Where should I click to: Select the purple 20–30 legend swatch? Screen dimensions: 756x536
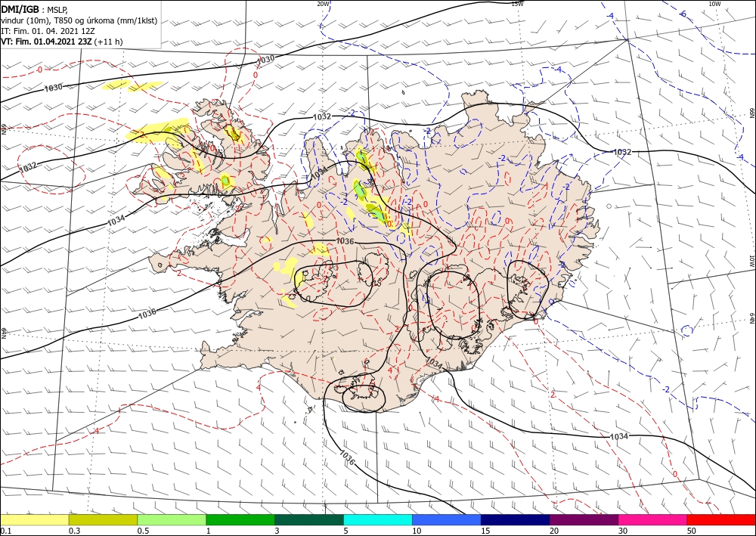[584, 519]
